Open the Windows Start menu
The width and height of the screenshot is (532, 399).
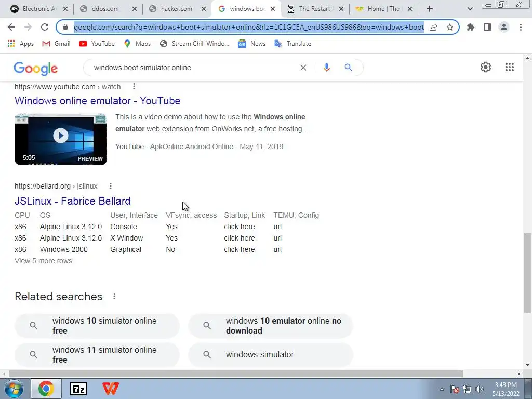(13, 389)
